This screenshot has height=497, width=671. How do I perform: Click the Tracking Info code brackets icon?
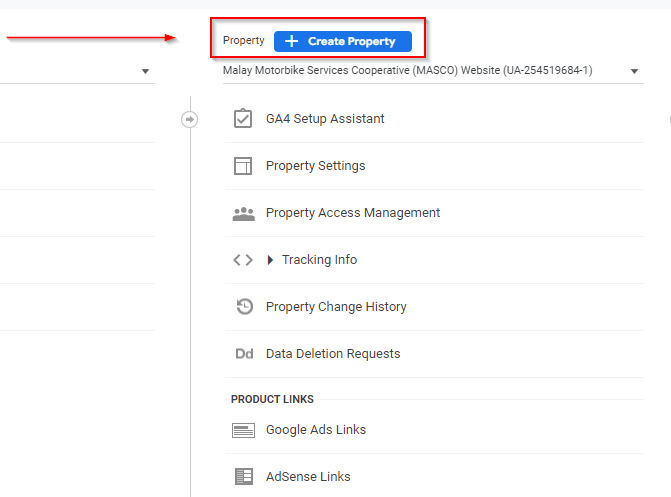(243, 260)
